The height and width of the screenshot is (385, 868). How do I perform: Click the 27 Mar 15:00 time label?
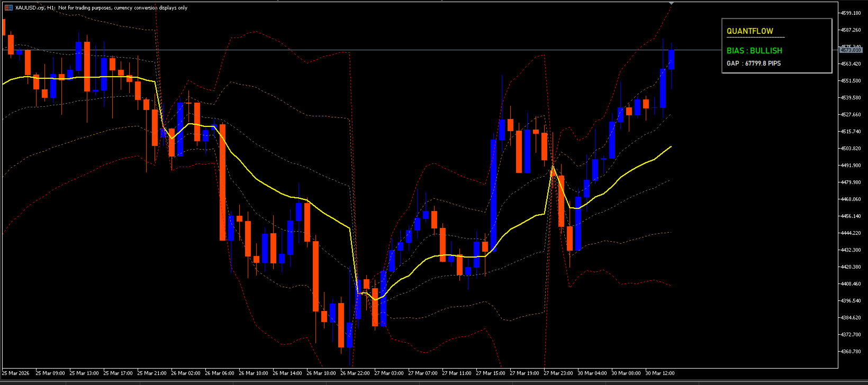[x=491, y=373]
